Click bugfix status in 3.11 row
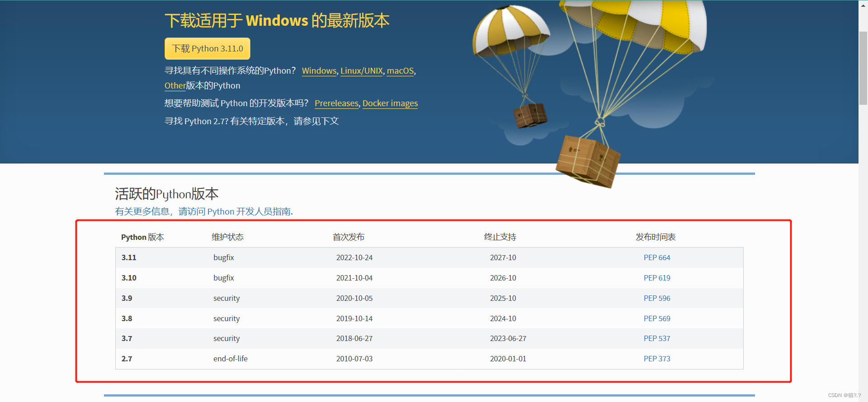Screen dimensions: 868x402 coord(224,257)
